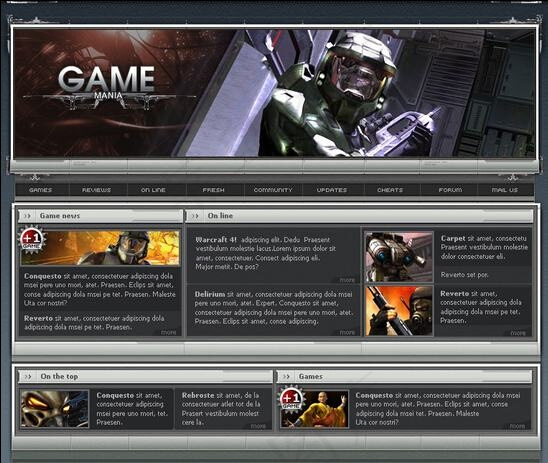Open the Forum navigation item

click(x=450, y=190)
